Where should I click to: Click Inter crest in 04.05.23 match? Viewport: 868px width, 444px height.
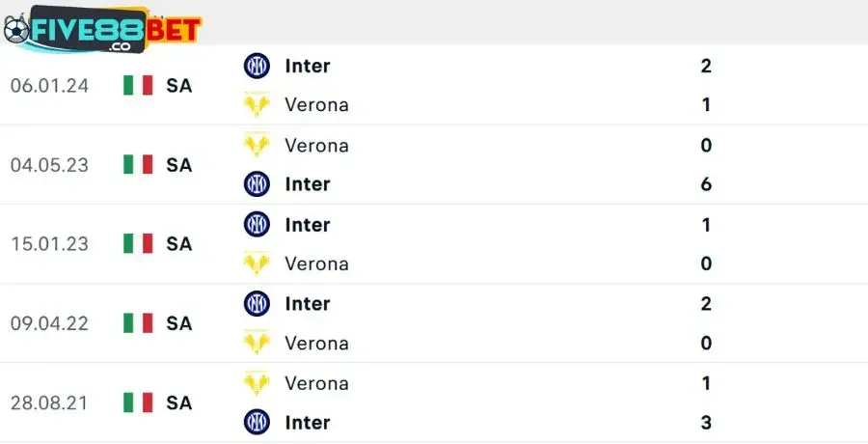pyautogui.click(x=257, y=183)
